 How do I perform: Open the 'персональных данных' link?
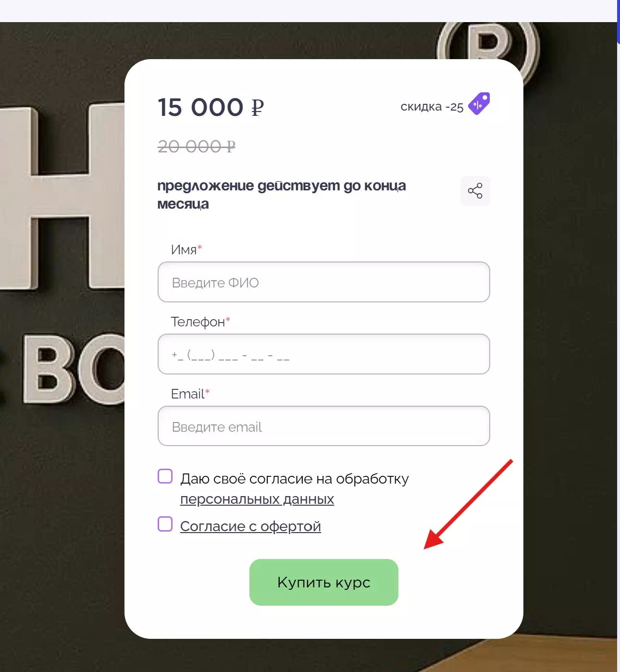click(x=257, y=499)
